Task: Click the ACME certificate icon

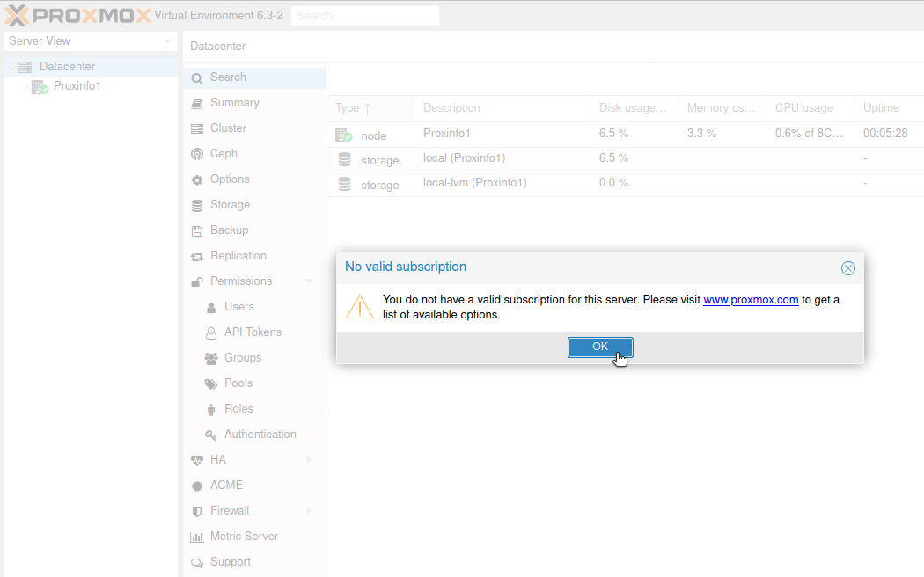Action: click(x=197, y=486)
